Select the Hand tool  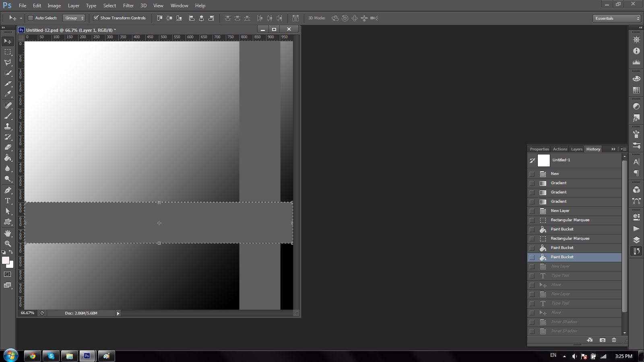(x=8, y=233)
